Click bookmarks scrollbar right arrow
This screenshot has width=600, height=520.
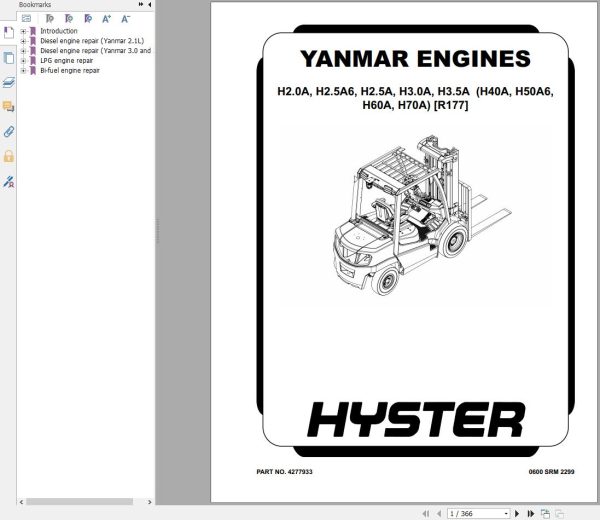pyautogui.click(x=150, y=502)
